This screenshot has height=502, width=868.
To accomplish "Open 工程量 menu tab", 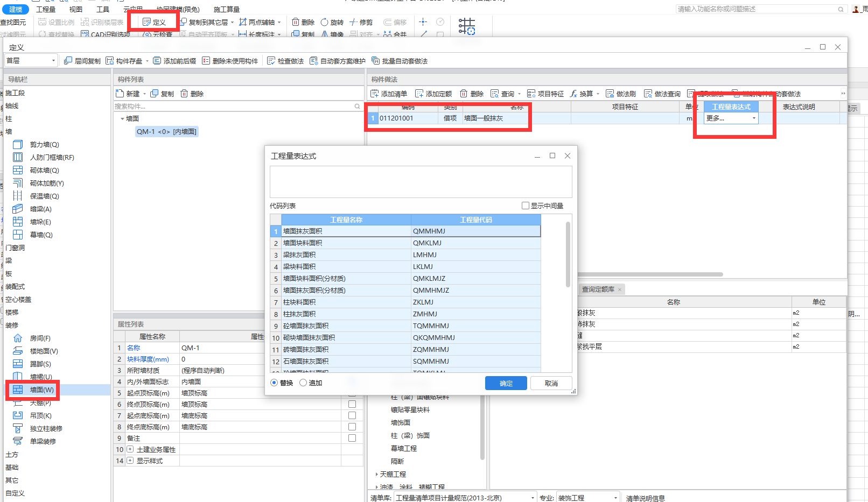I will coord(46,9).
